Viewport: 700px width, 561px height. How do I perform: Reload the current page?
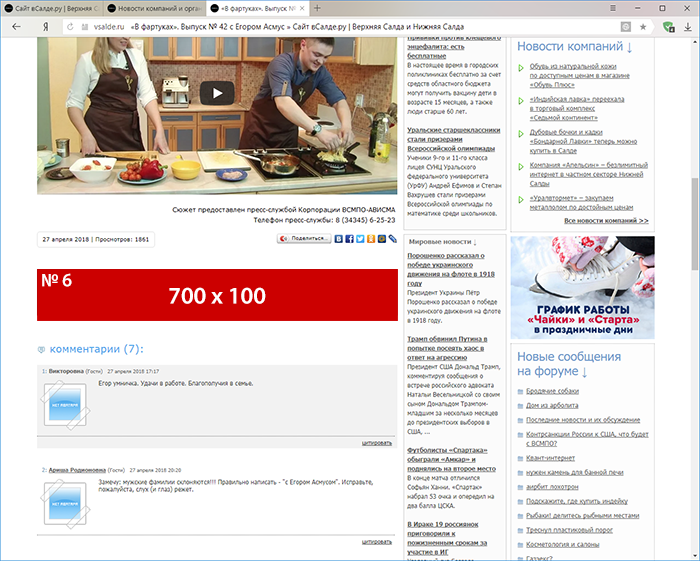tap(70, 27)
